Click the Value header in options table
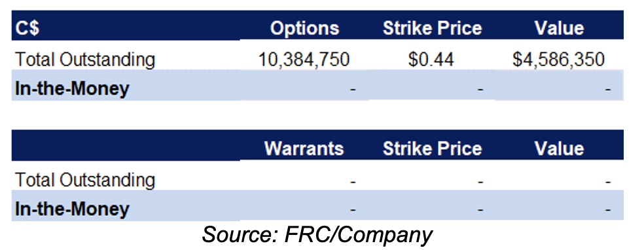This screenshot has height=250, width=644. pyautogui.click(x=559, y=28)
